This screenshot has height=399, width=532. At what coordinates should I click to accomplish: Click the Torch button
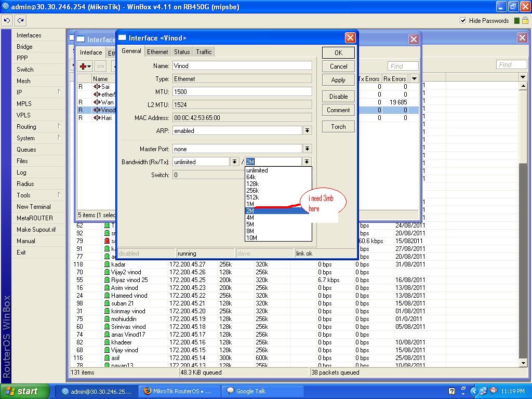click(x=338, y=127)
